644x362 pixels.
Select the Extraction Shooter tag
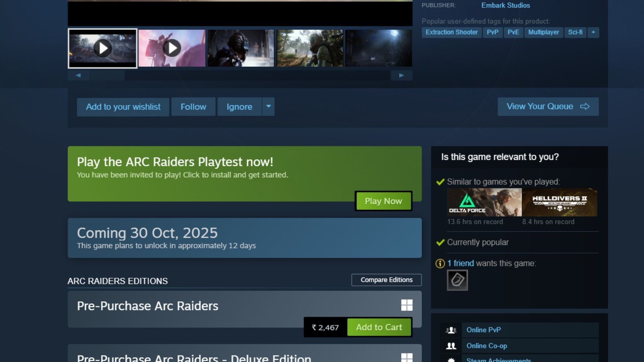[x=451, y=32]
